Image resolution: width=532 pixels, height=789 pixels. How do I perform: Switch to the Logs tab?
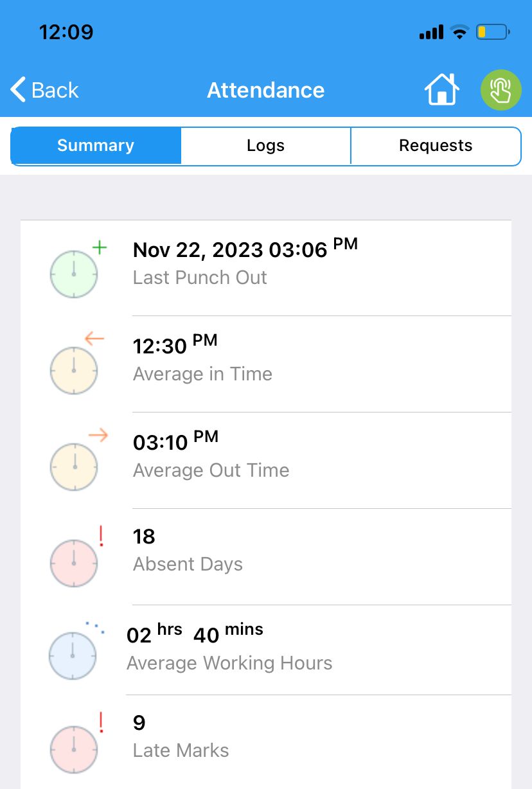pos(265,146)
